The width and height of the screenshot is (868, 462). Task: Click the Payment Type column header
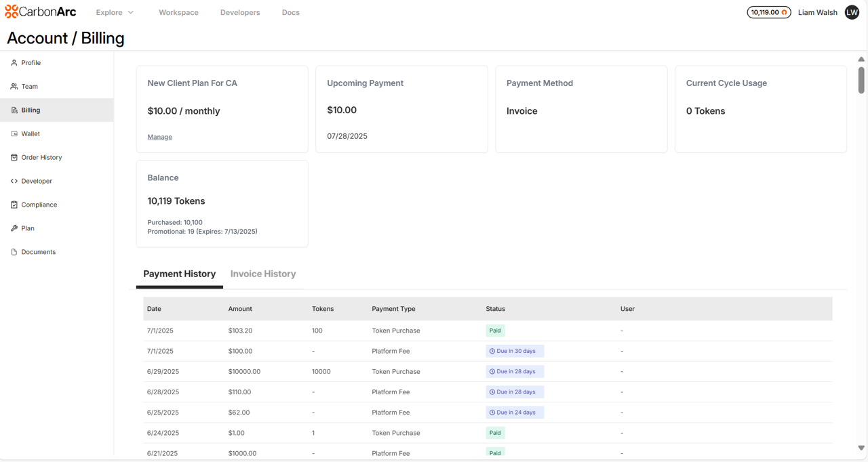[x=393, y=308]
